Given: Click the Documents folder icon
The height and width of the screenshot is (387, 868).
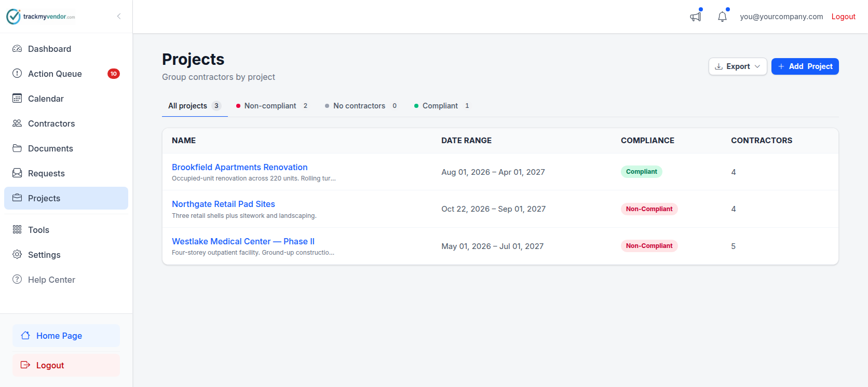Looking at the screenshot, I should coord(17,148).
